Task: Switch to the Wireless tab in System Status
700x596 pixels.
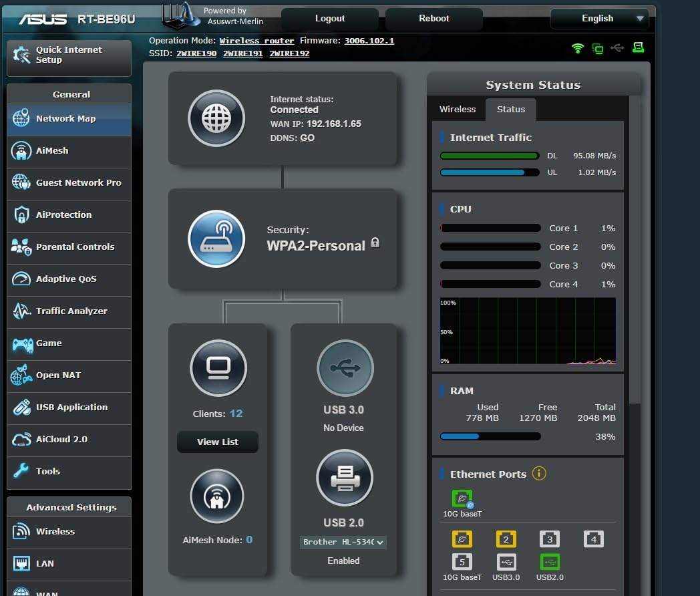Action: pyautogui.click(x=458, y=110)
